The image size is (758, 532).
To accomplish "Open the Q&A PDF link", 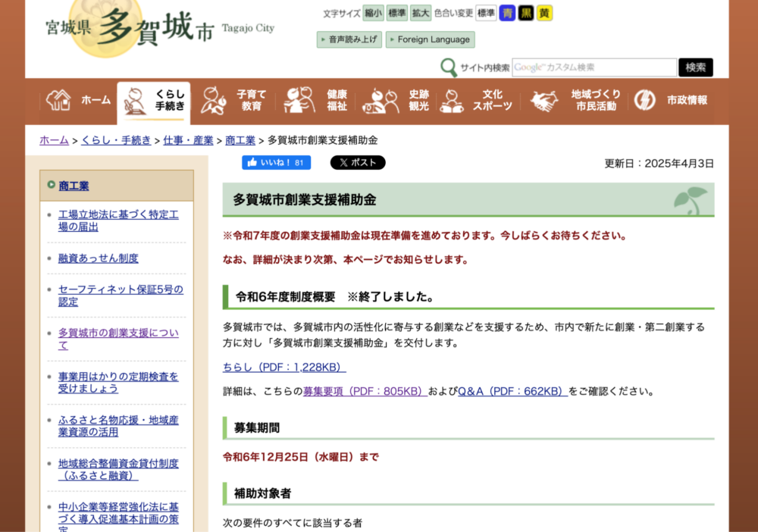I will tap(512, 391).
